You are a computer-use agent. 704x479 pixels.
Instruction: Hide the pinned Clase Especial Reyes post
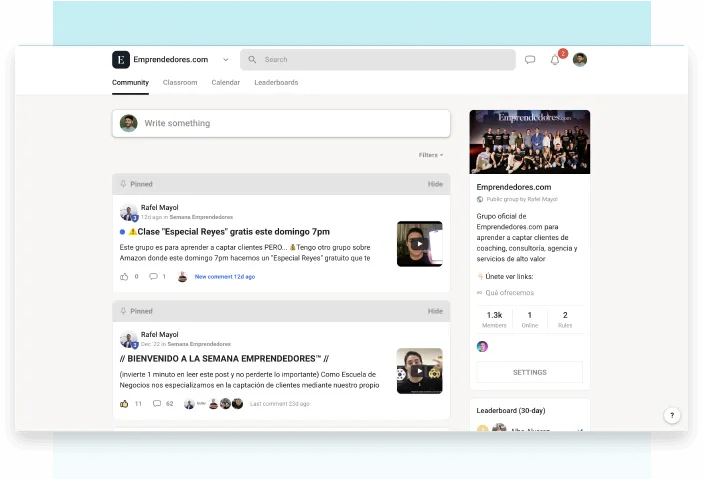tap(435, 184)
